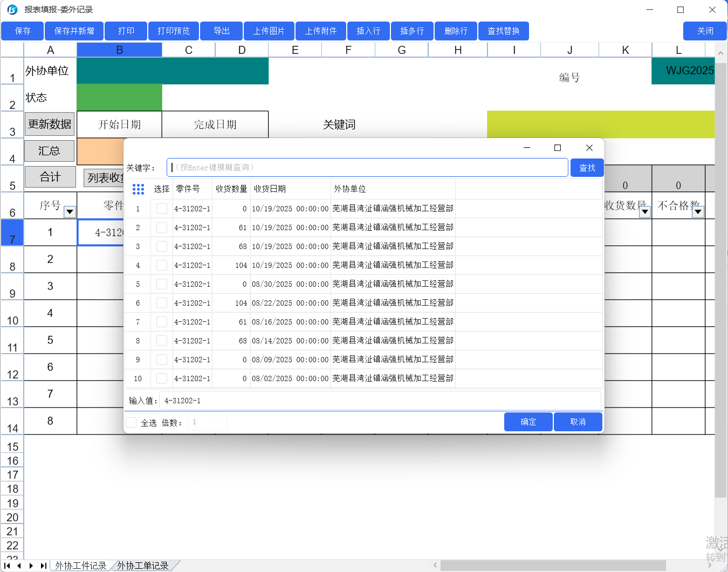728x572 pixels.
Task: Click the yellow-green keyword cell
Action: (600, 125)
